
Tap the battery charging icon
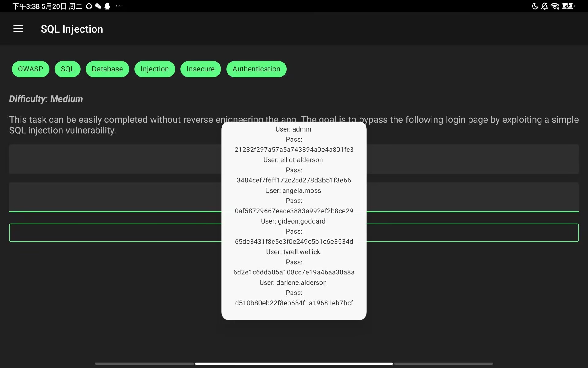(568, 6)
